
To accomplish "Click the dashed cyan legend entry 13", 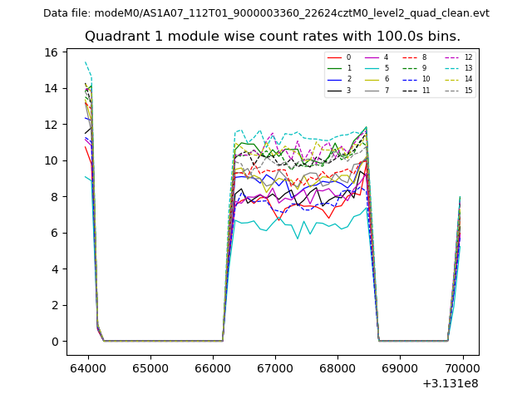I will pos(453,68).
